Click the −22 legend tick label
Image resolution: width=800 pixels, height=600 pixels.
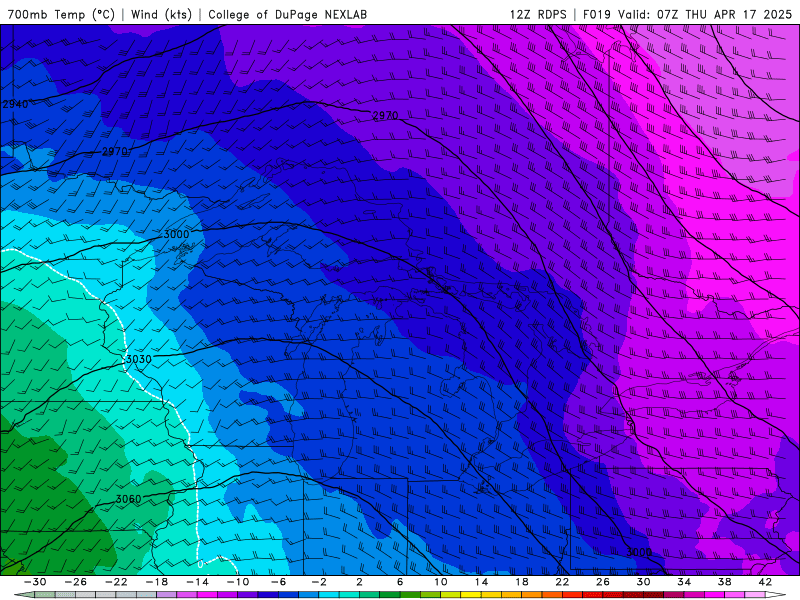tap(116, 582)
